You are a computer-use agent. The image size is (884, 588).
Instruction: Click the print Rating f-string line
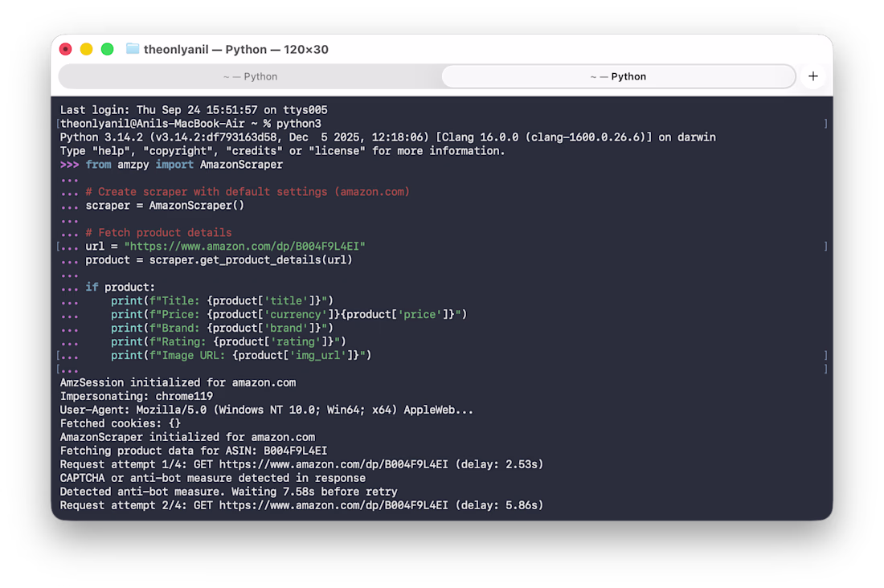click(228, 341)
